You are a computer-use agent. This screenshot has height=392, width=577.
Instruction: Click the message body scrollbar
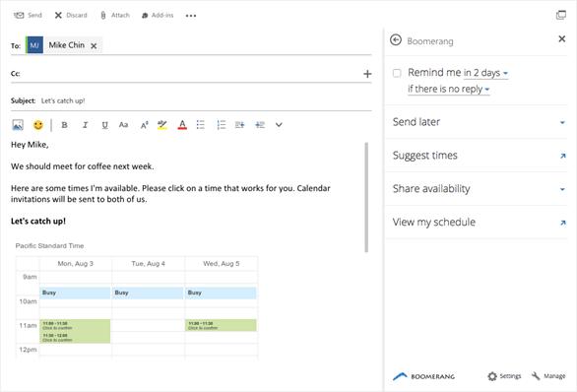(366, 197)
